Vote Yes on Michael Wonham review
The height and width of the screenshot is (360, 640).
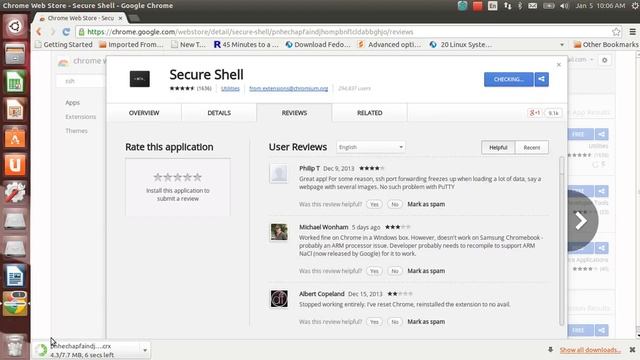[374, 271]
